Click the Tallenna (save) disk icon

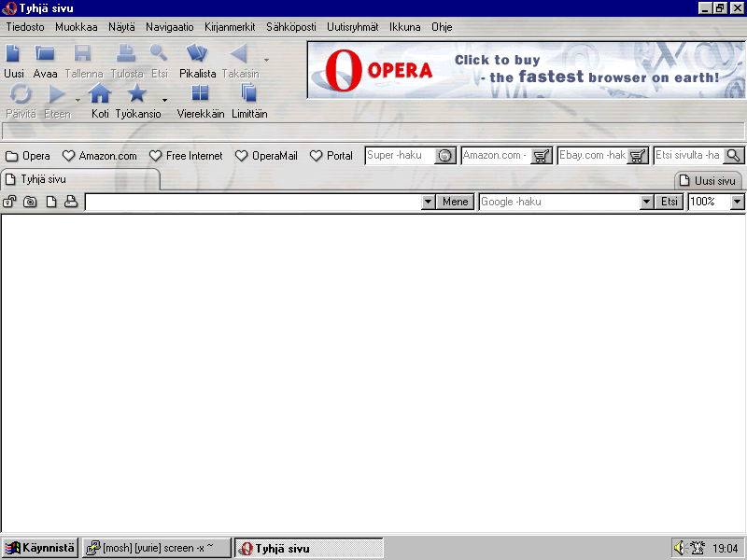point(83,53)
